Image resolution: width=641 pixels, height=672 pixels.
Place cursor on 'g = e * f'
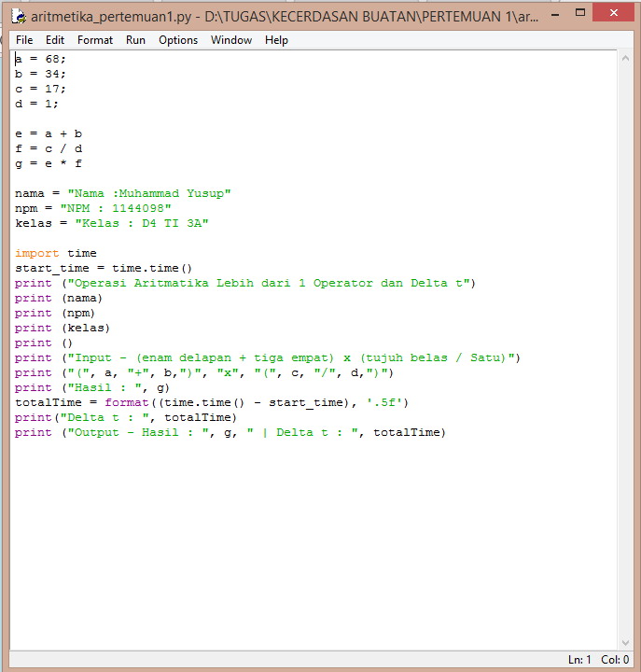point(49,163)
